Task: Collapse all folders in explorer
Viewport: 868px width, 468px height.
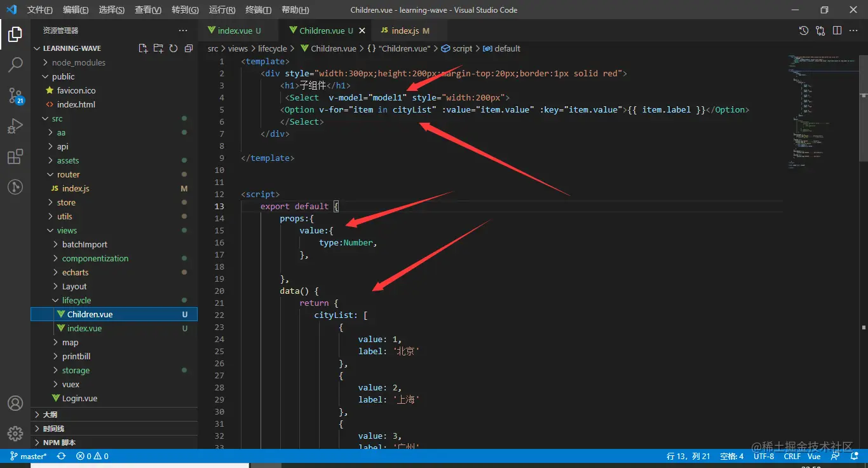Action: coord(189,48)
